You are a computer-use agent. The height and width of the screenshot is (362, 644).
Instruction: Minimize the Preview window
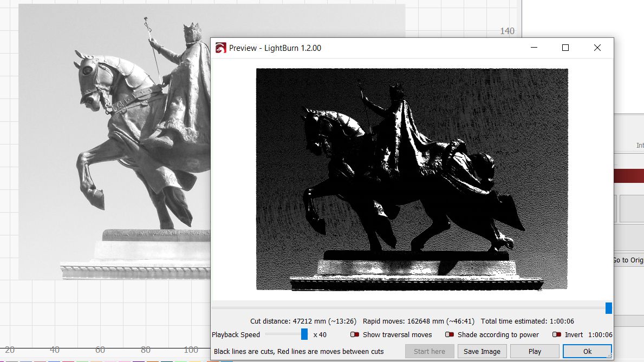point(534,48)
